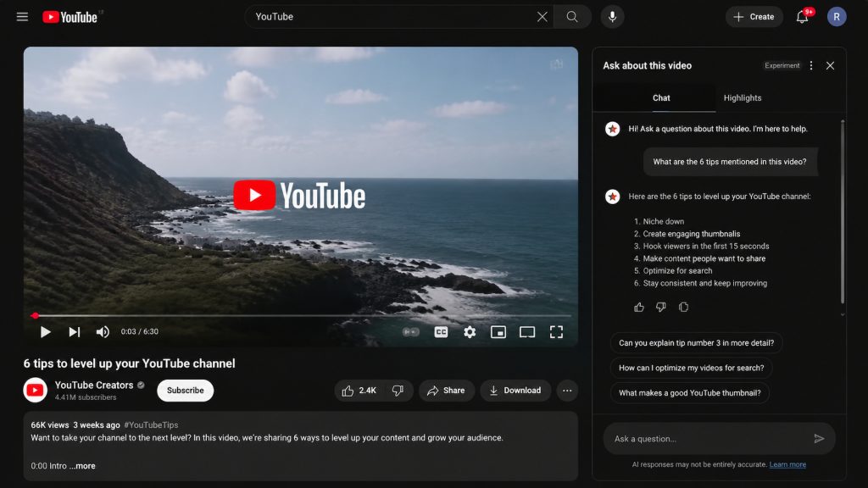Share this video
The image size is (868, 488).
[446, 391]
